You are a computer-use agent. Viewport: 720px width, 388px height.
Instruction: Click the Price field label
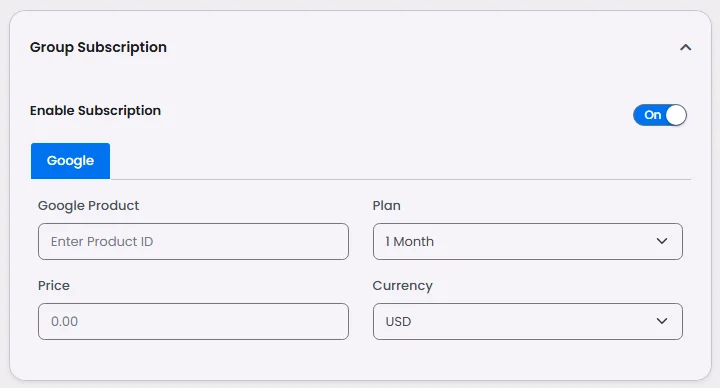(x=54, y=286)
